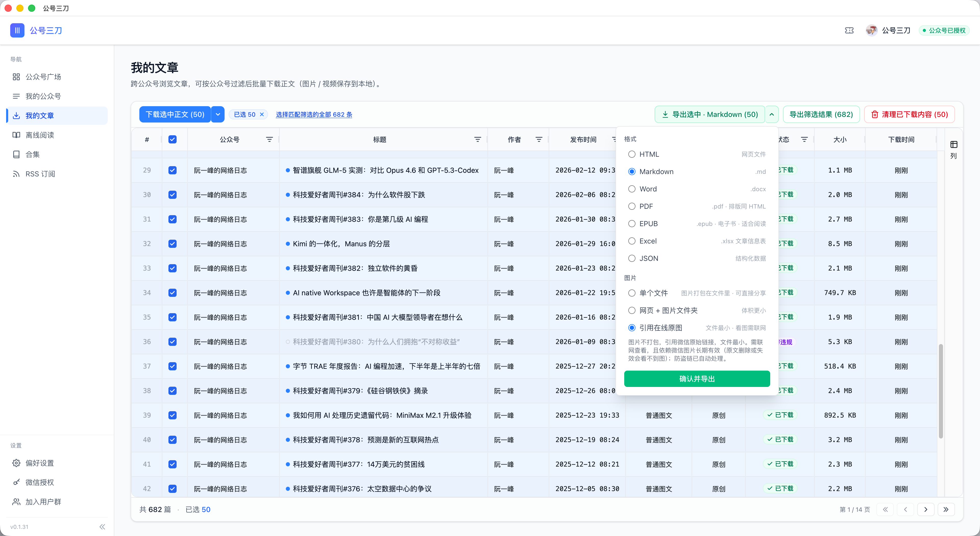Select EPUB format radio button
This screenshot has height=536, width=980.
coord(632,224)
